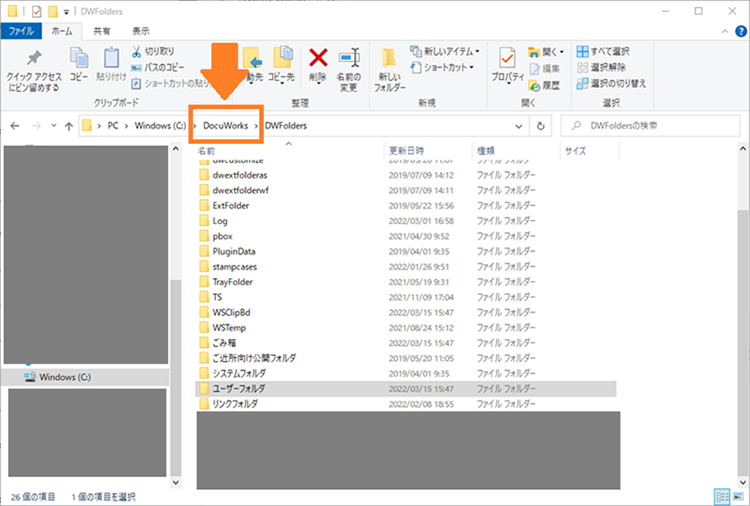Create a New folder (新しいフォルダー)
This screenshot has height=506, width=750.
389,70
